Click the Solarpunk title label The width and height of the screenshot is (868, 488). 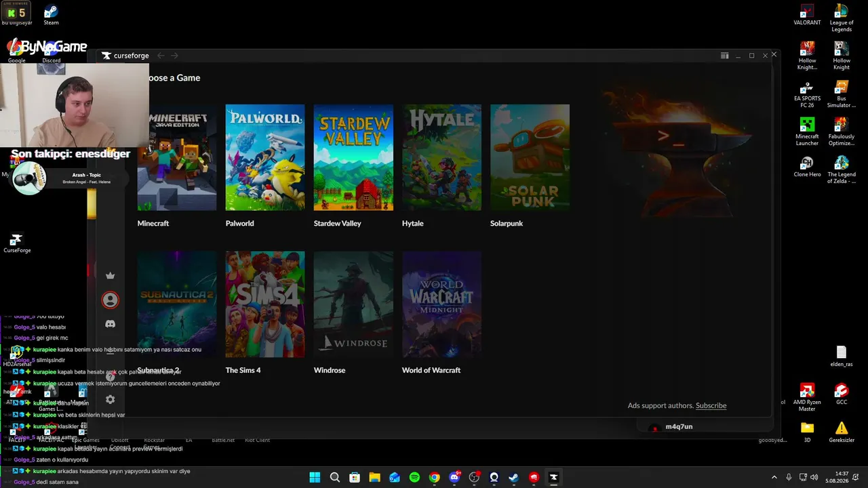click(507, 223)
